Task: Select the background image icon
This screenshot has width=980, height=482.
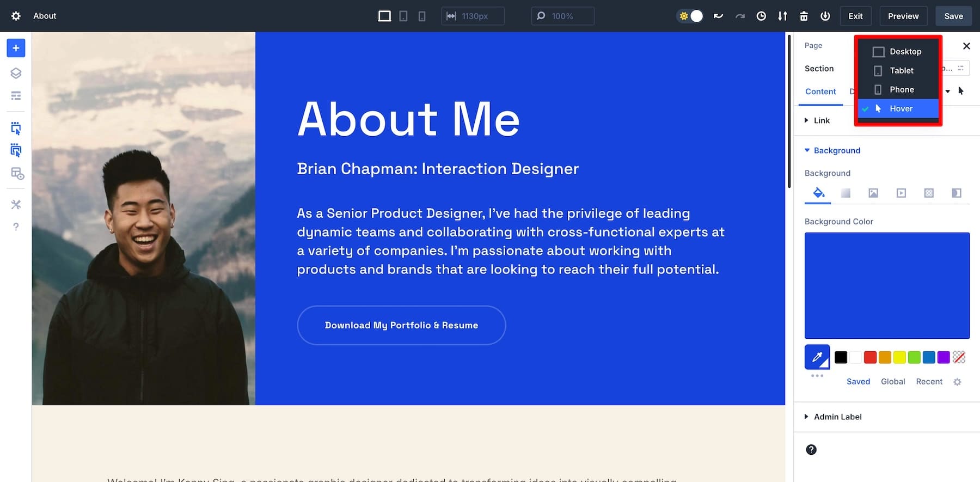Action: point(873,193)
